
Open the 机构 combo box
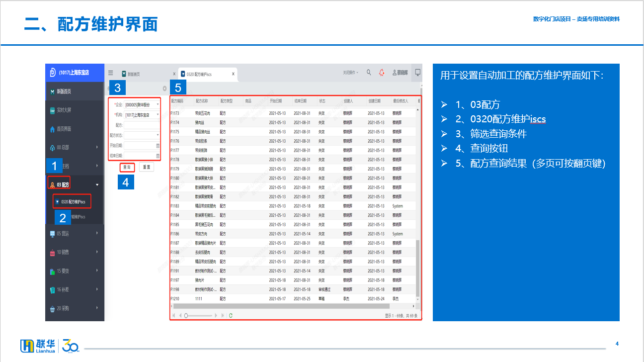pyautogui.click(x=142, y=115)
